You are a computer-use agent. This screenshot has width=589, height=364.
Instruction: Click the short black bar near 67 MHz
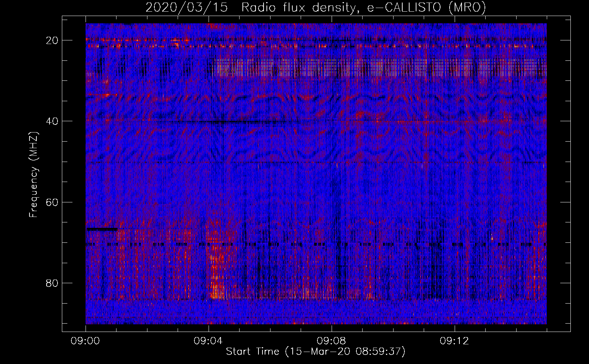click(x=102, y=229)
